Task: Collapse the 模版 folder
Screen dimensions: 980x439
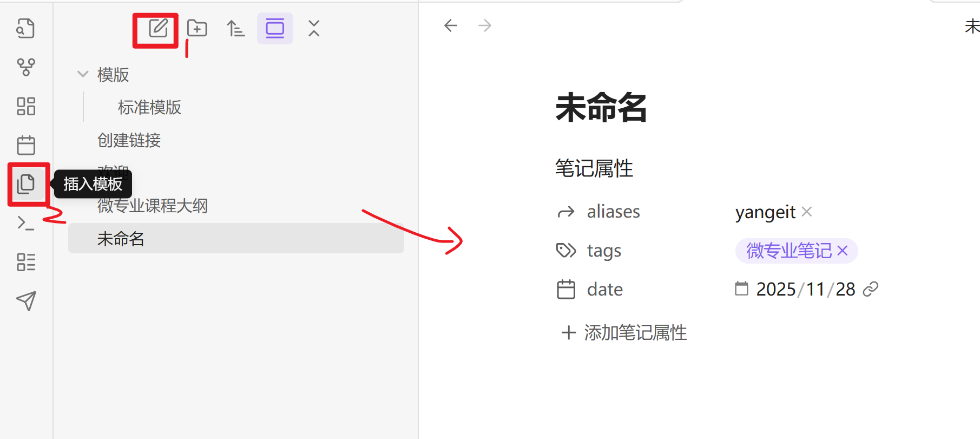Action: (83, 74)
